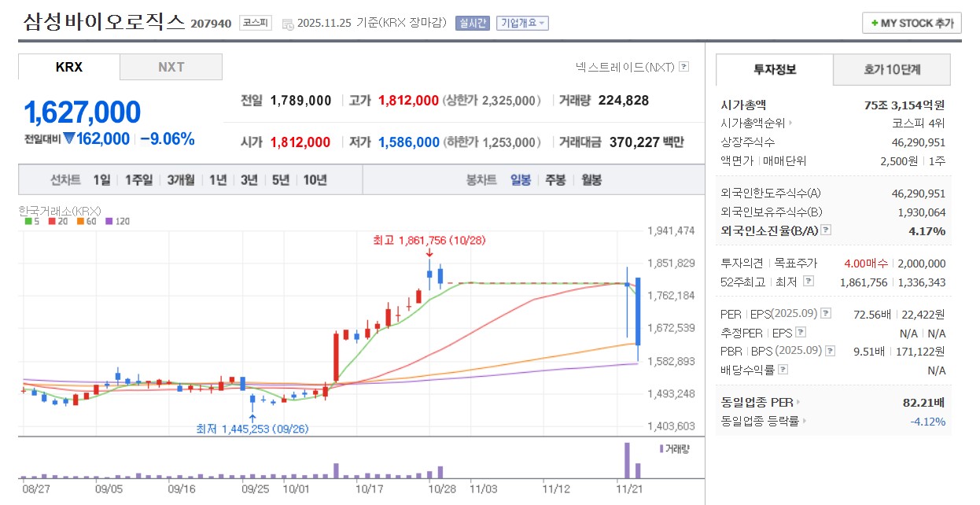Image resolution: width=980 pixels, height=505 pixels.
Task: Click arrow icon next to 동일업종 PER
Action: (x=800, y=402)
